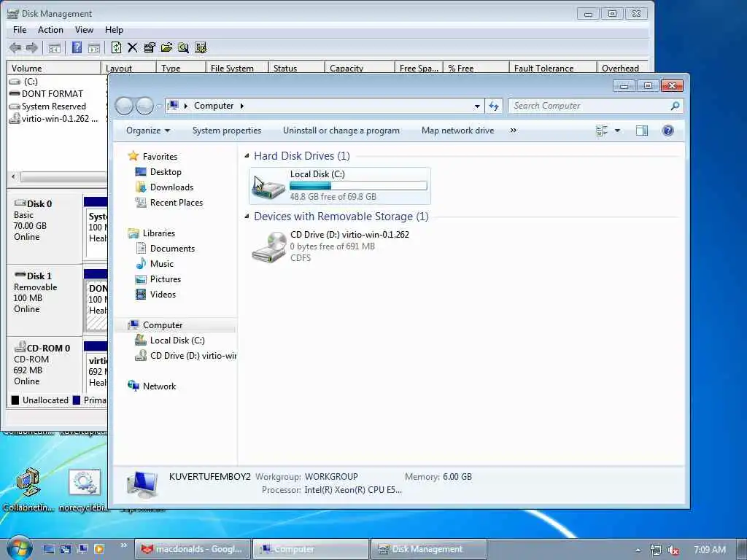Image resolution: width=747 pixels, height=560 pixels.
Task: Click Local Disk (C:) usage bar
Action: coord(358,186)
